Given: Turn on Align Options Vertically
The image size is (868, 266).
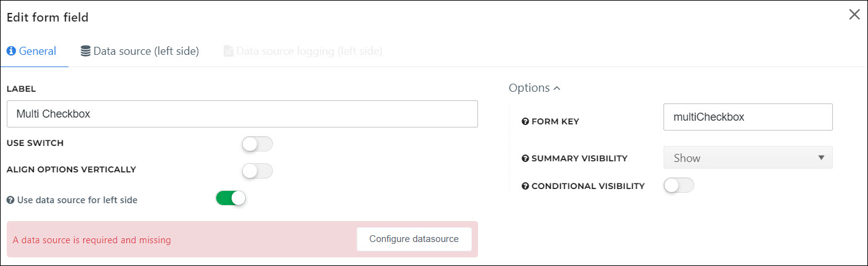Looking at the screenshot, I should pos(257,171).
